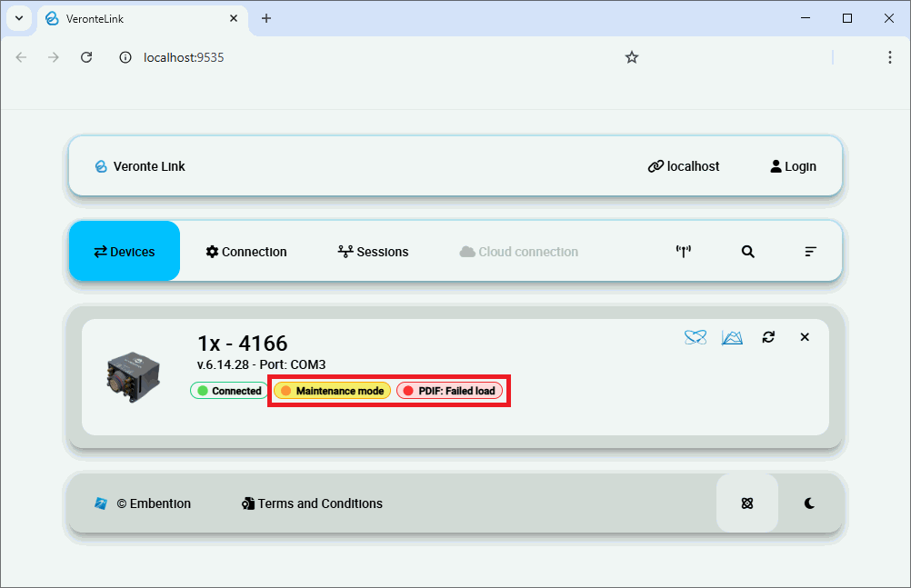The width and height of the screenshot is (911, 588).
Task: Open the Connection tab
Action: (245, 252)
